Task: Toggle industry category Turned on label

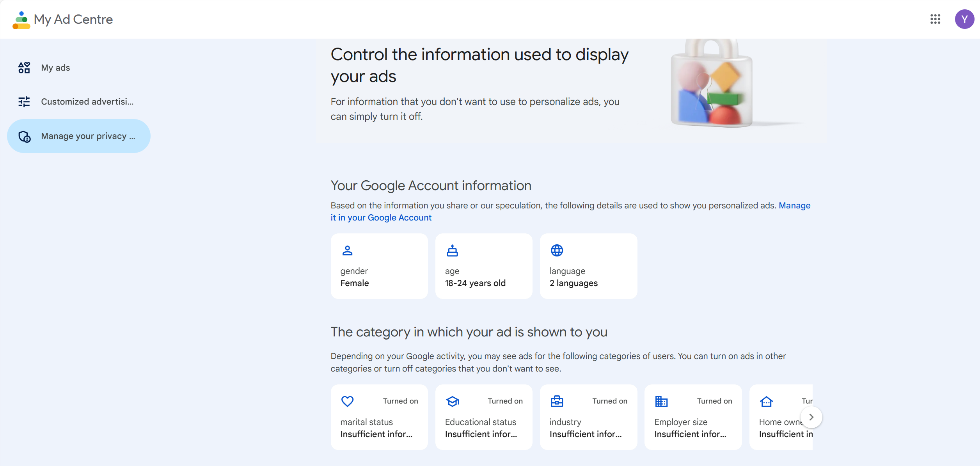Action: point(609,401)
